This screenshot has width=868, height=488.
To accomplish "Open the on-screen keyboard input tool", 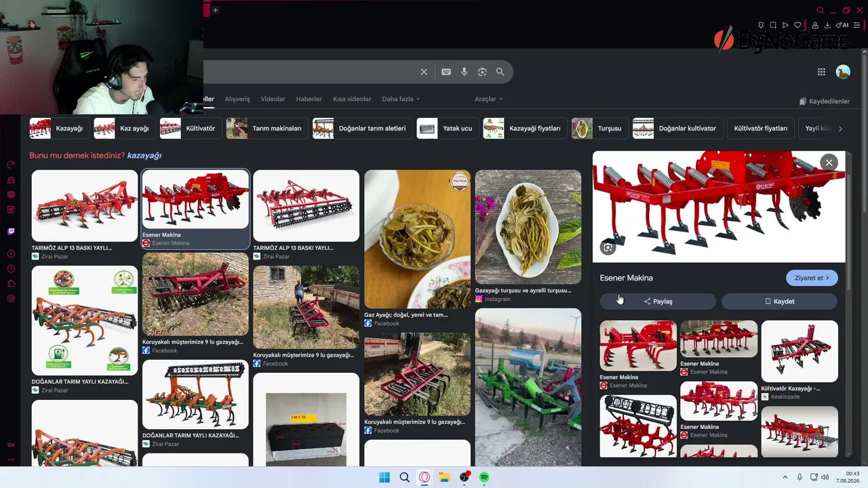I will click(446, 72).
